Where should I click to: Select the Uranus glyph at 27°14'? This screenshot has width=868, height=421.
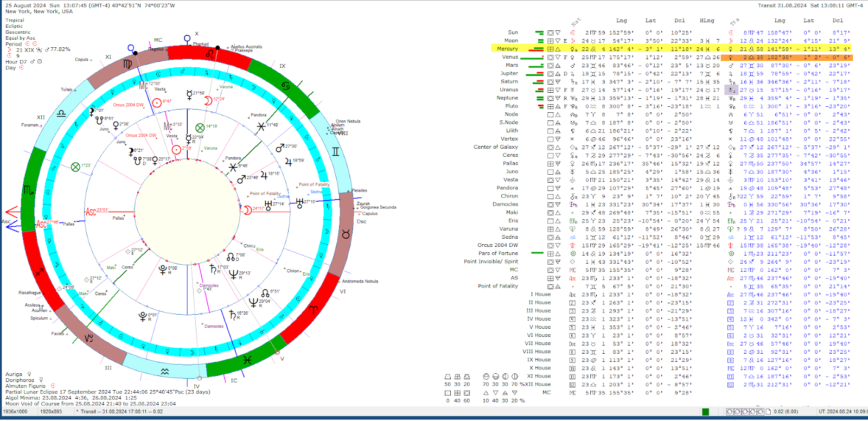267,205
